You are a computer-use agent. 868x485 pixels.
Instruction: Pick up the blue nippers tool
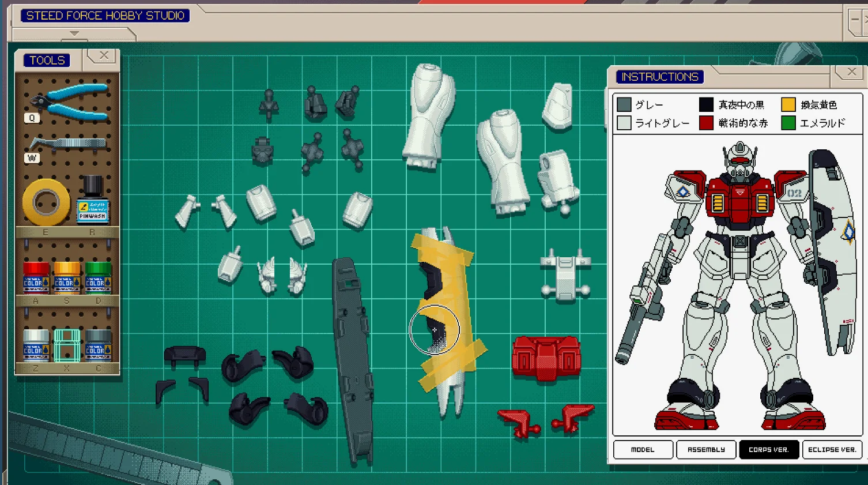[x=69, y=103]
